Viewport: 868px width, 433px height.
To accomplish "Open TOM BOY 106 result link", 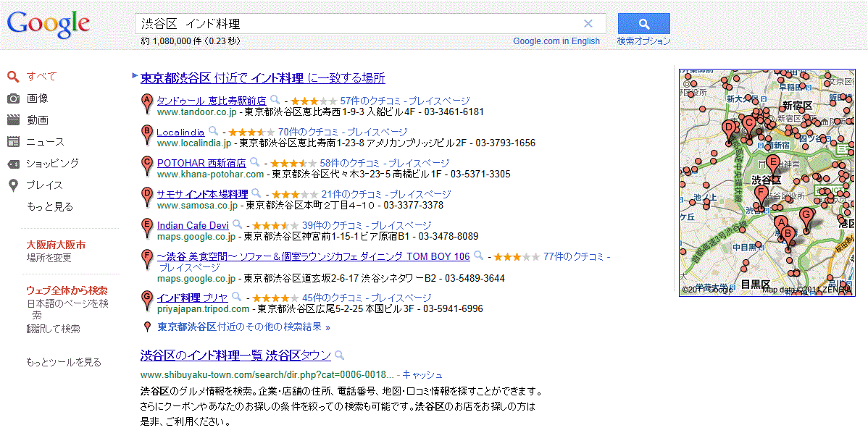I will pos(313,256).
